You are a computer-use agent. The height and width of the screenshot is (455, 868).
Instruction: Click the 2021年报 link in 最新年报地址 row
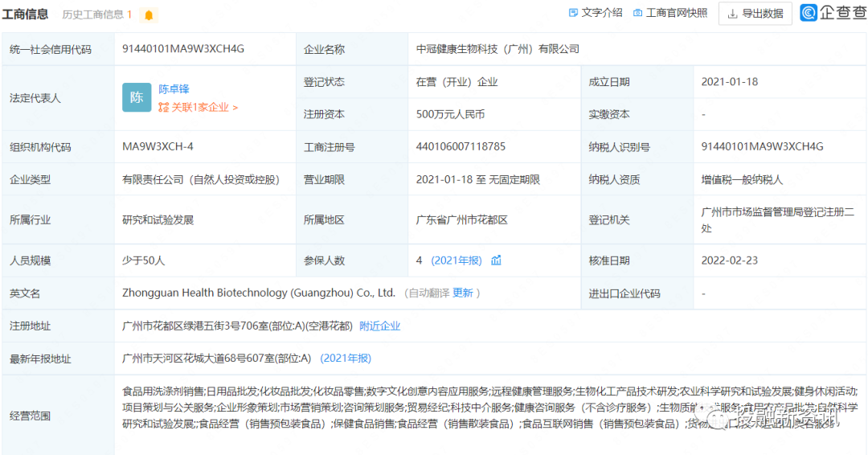[346, 359]
